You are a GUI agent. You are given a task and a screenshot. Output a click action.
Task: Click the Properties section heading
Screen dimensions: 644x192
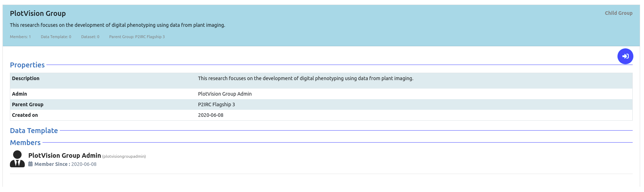click(27, 65)
